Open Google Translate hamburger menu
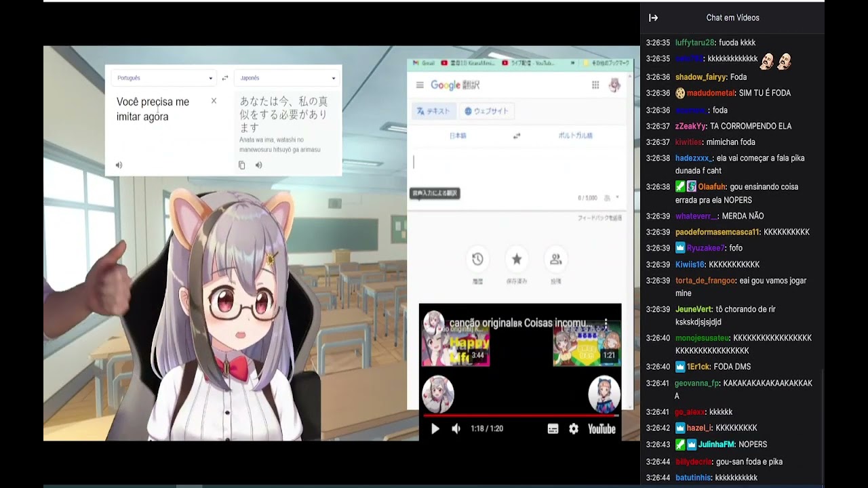 tap(420, 85)
